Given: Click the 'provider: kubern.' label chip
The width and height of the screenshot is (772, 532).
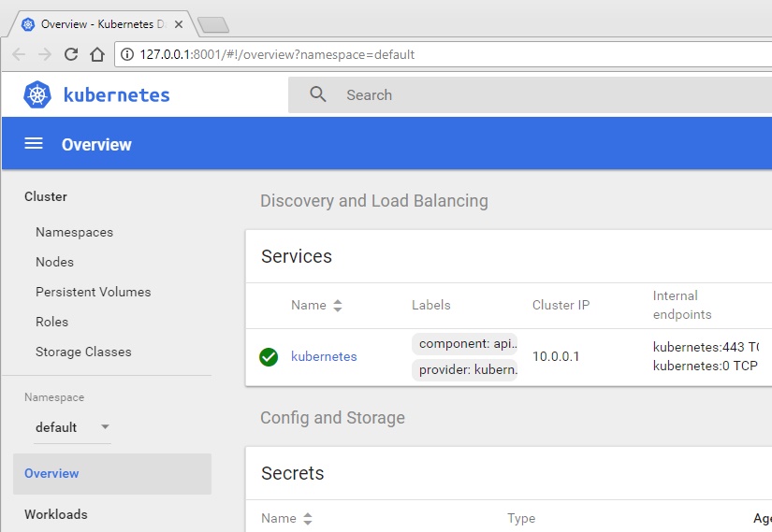Looking at the screenshot, I should pyautogui.click(x=464, y=369).
